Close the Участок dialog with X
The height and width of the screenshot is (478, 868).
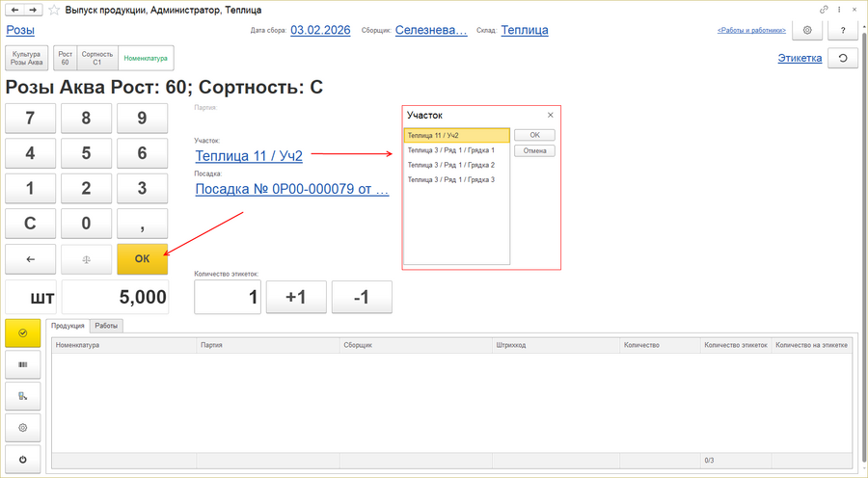pos(551,115)
